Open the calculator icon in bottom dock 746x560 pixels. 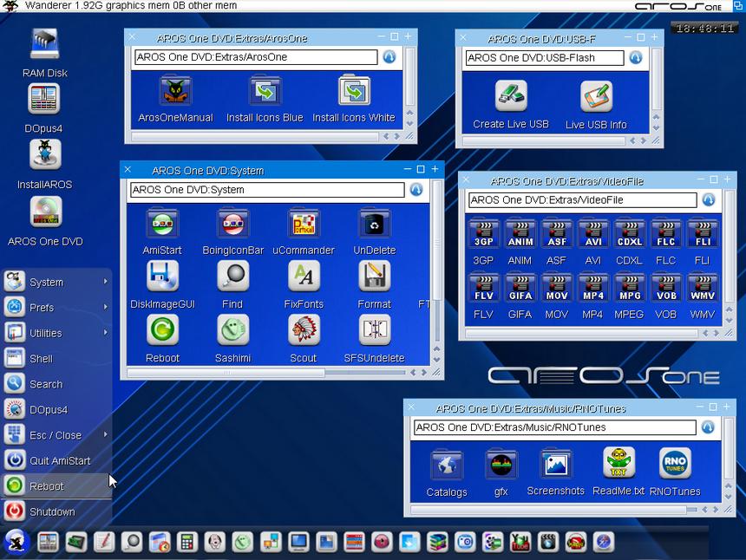[187, 542]
